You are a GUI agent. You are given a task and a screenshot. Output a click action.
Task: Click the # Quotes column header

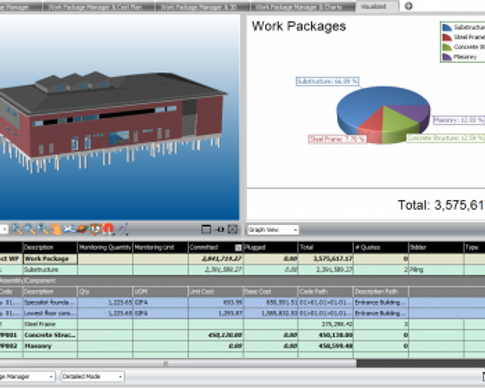click(x=381, y=247)
